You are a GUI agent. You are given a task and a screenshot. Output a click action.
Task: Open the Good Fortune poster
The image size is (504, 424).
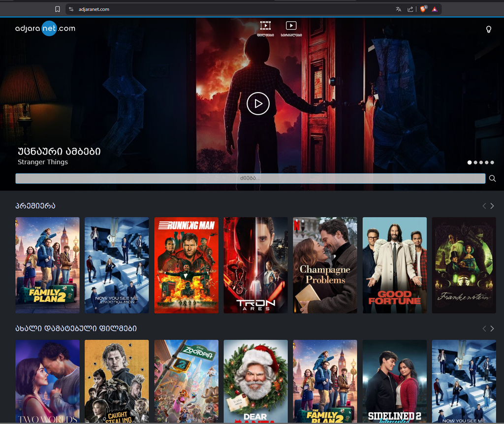[x=394, y=265]
